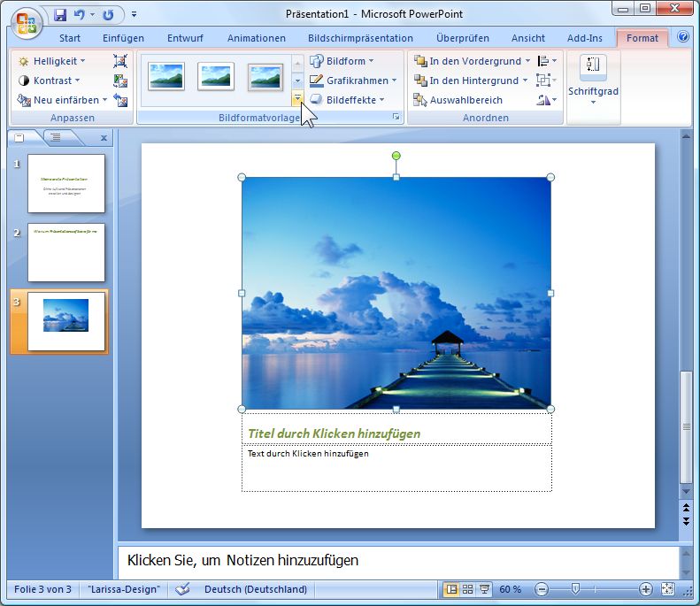
Task: Click Deutsch (Deutschland) language indicator
Action: tap(256, 589)
